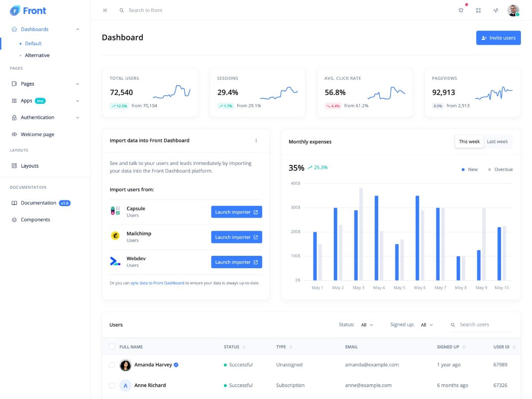This screenshot has height=399, width=532.
Task: Select Alternative dashboard in sidebar
Action: (x=37, y=55)
